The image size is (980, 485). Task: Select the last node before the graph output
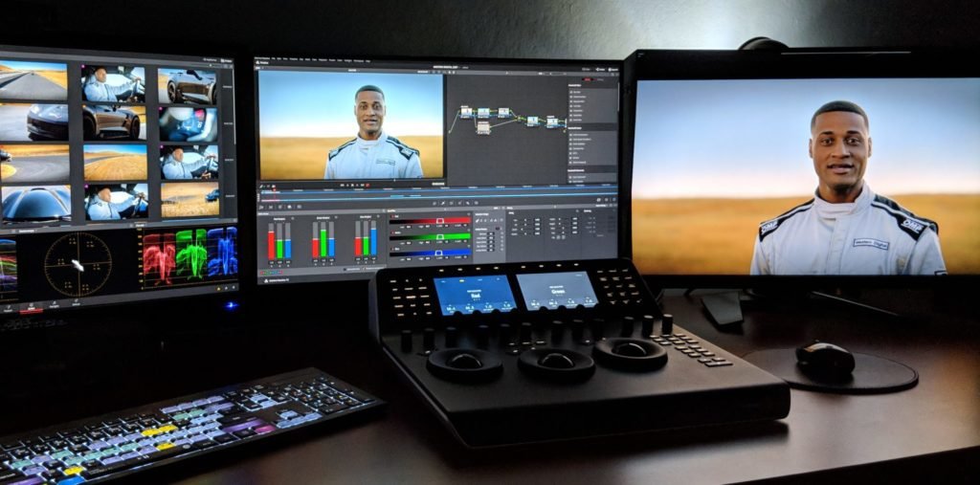pyautogui.click(x=553, y=122)
